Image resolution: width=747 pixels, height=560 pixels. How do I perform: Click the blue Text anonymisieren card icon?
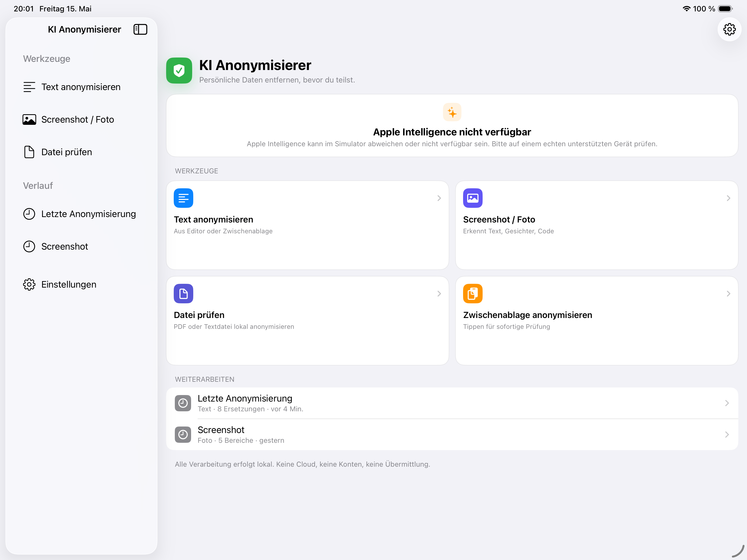point(183,198)
